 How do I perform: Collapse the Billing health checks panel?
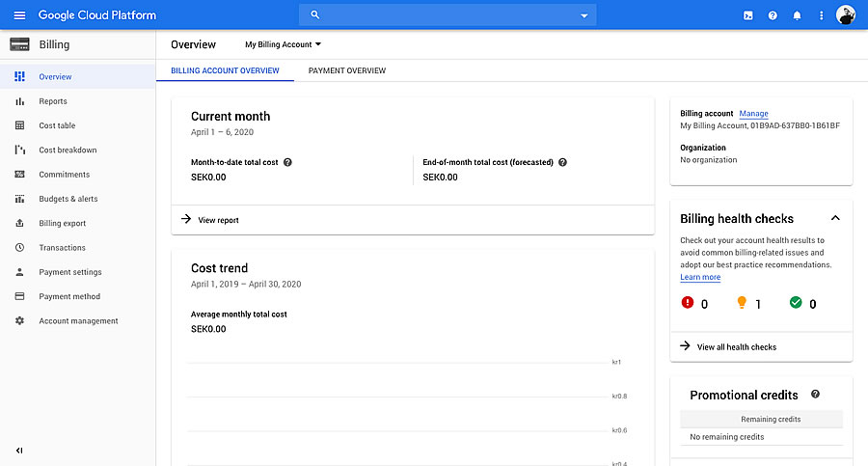point(835,218)
